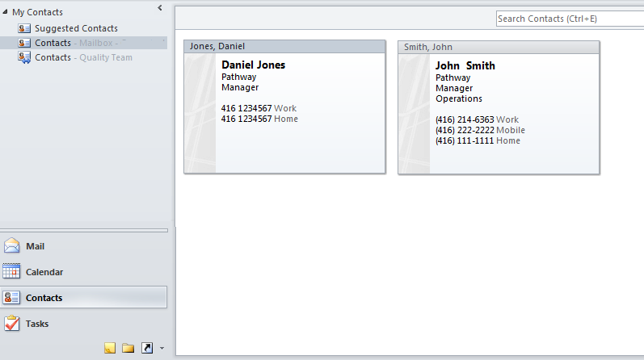The height and width of the screenshot is (360, 644).
Task: Click the John Smith bold name
Action: (x=465, y=65)
